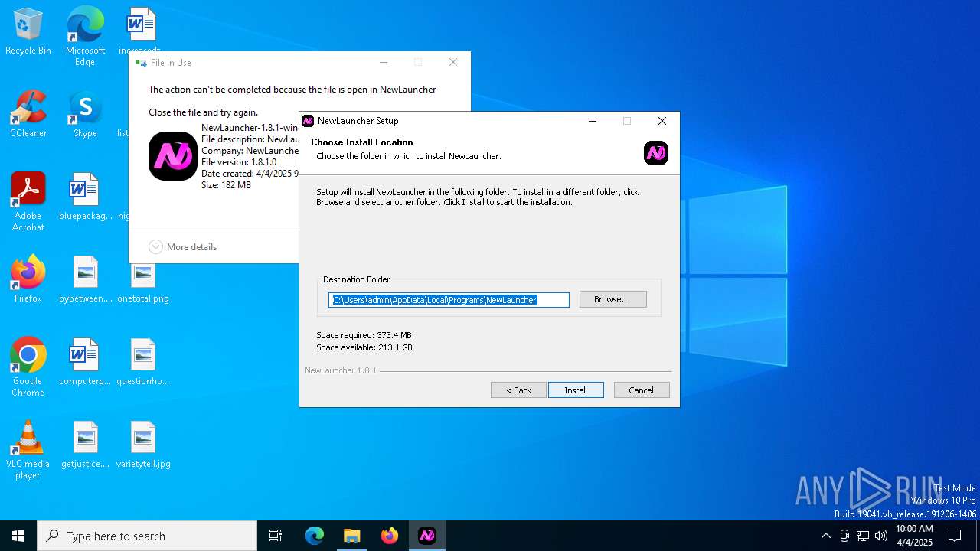Open the CCleaner desktop shortcut
The width and height of the screenshot is (980, 551).
tap(28, 114)
